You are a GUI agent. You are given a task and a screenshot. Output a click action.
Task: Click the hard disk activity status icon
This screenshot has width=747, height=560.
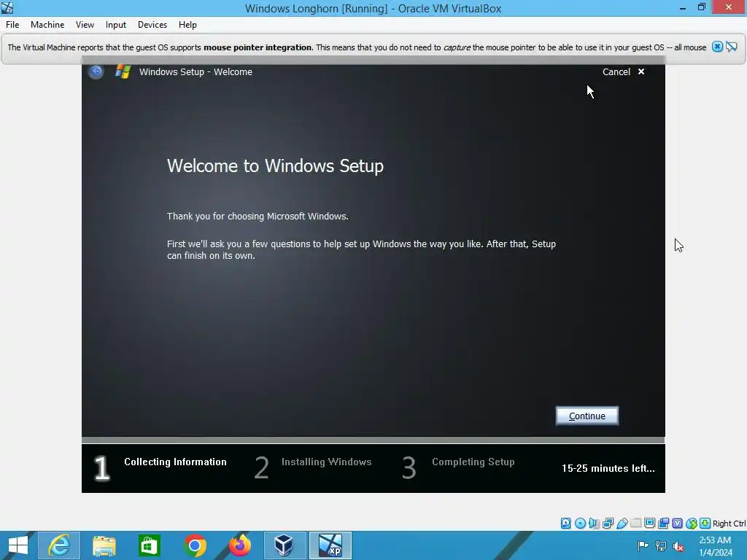(x=565, y=524)
